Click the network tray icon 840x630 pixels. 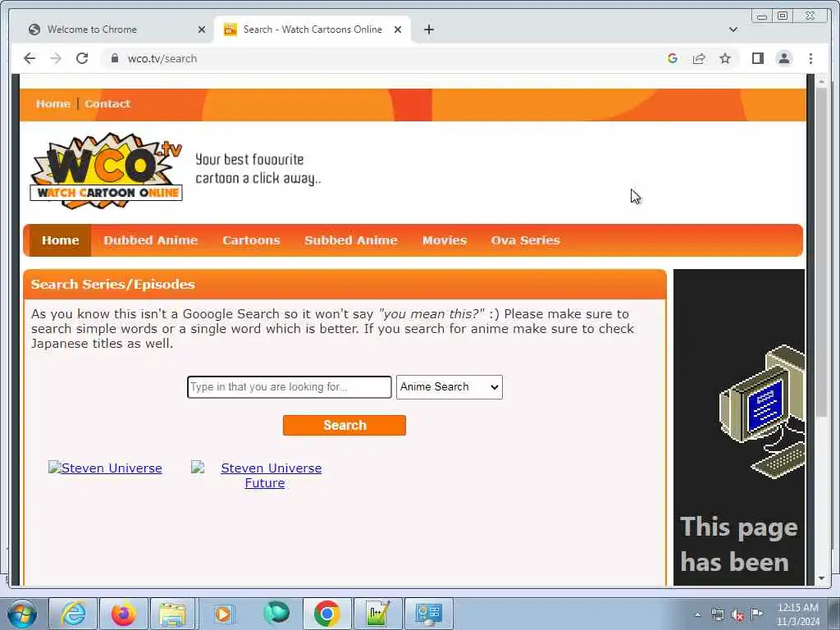point(717,614)
